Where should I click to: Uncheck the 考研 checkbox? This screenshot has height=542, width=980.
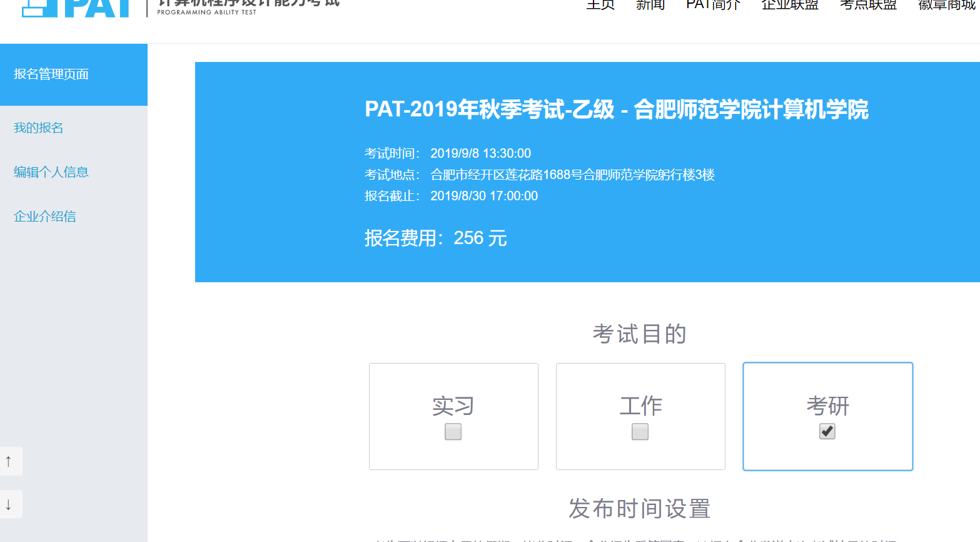coord(827,431)
